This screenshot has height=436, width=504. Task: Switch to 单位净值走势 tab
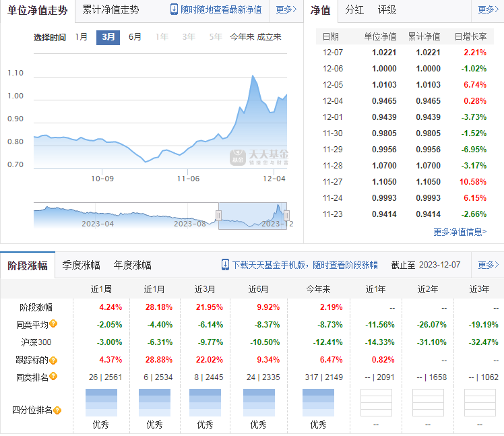click(38, 10)
